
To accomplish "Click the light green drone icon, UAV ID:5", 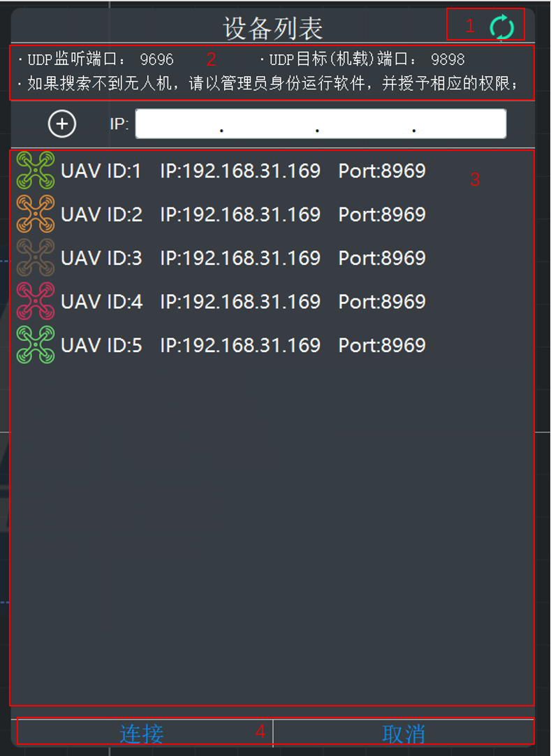I will [x=36, y=344].
